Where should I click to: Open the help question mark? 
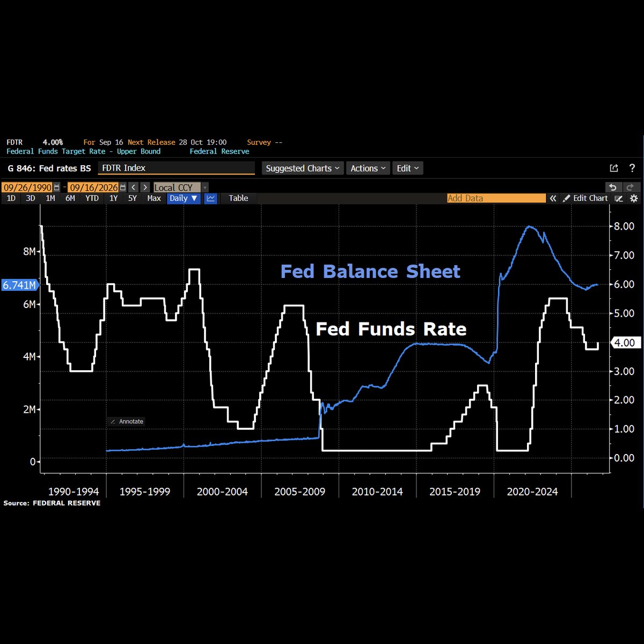[632, 168]
